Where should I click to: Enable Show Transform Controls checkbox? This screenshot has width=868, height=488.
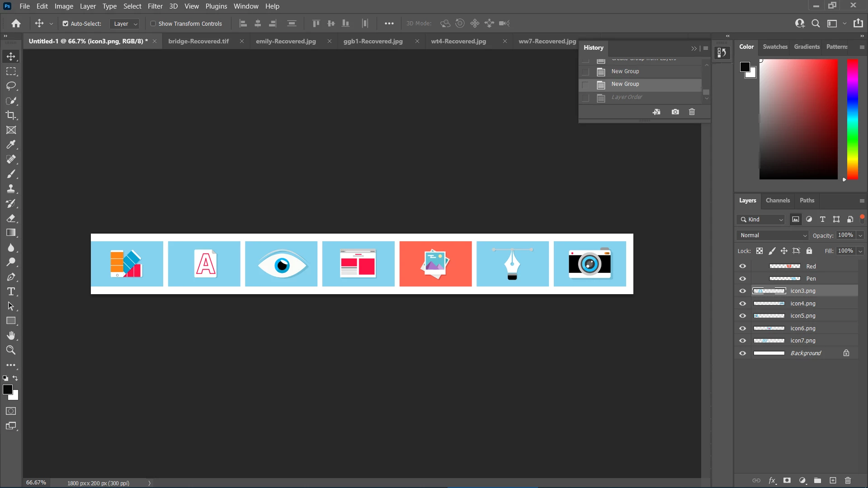pyautogui.click(x=153, y=23)
